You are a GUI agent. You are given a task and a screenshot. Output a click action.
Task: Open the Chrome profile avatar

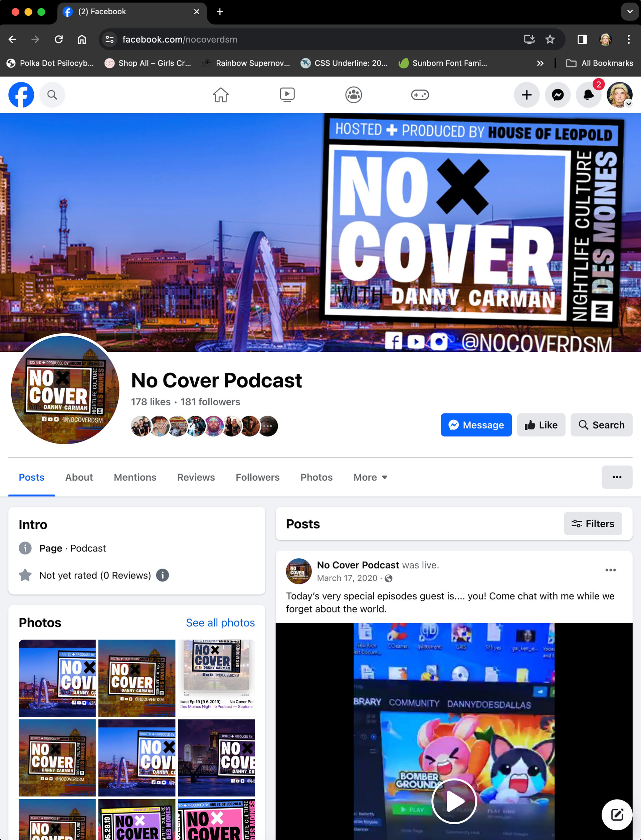[x=606, y=39]
